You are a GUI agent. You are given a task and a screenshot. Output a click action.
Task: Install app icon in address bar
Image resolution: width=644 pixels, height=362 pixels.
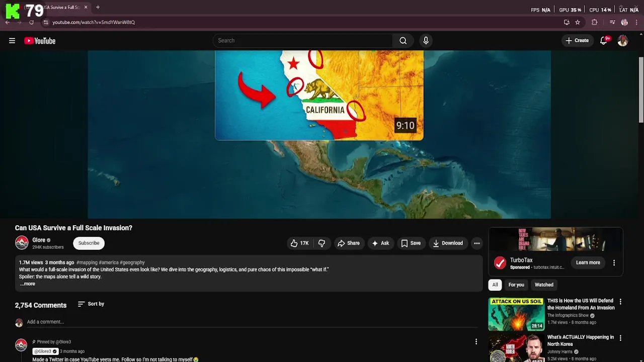pos(567,22)
